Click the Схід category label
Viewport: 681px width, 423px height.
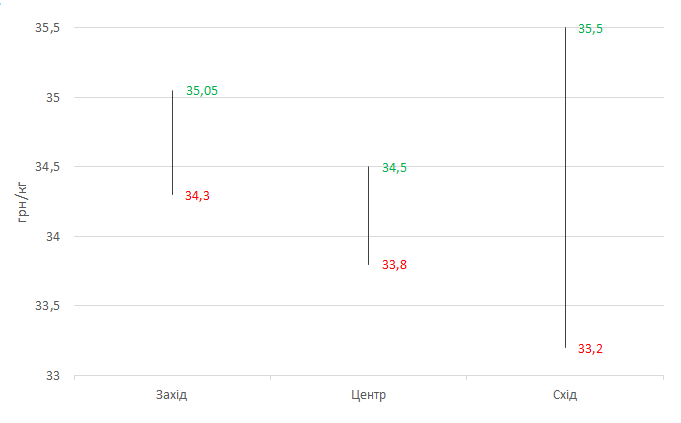pos(565,395)
